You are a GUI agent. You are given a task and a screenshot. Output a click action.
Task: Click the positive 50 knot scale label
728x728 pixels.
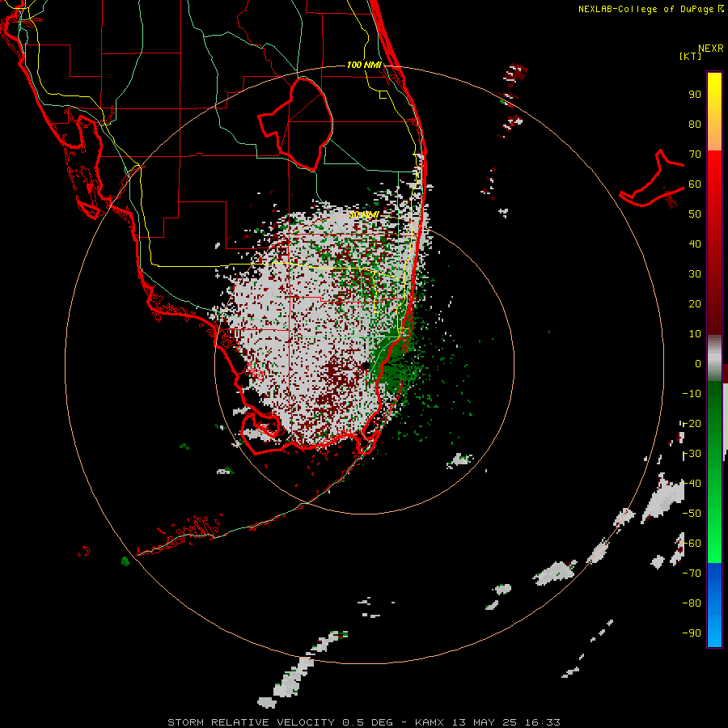695,214
